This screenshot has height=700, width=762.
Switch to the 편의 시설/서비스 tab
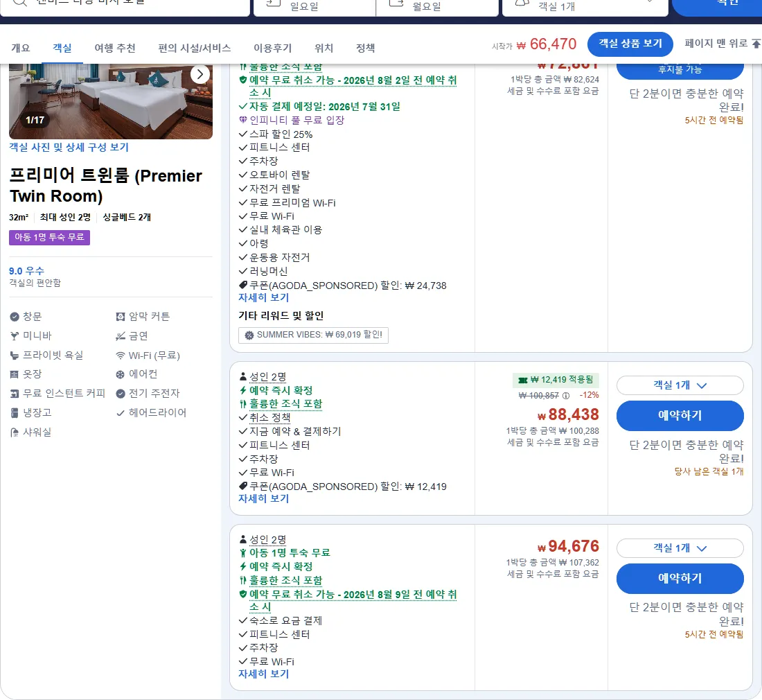[x=195, y=48]
